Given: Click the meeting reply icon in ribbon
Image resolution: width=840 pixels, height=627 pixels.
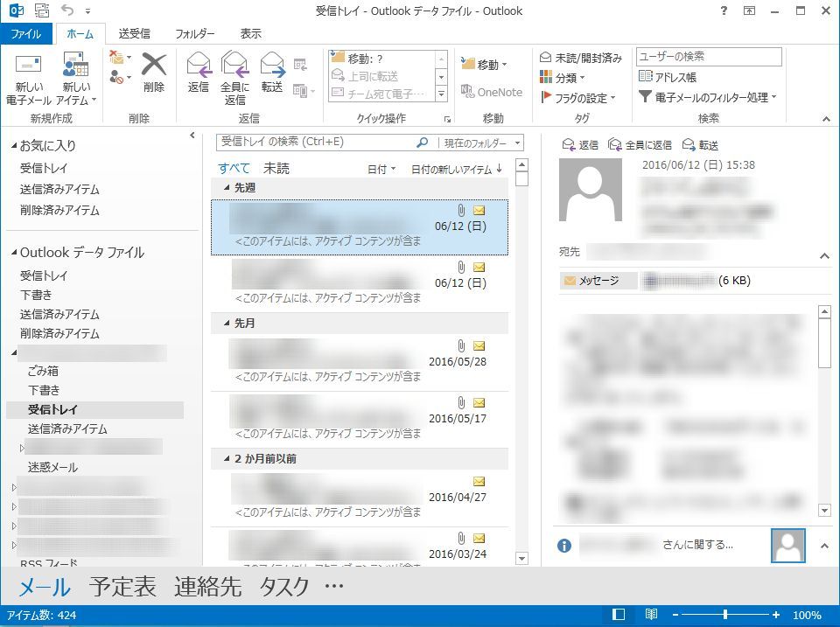Looking at the screenshot, I should (300, 66).
